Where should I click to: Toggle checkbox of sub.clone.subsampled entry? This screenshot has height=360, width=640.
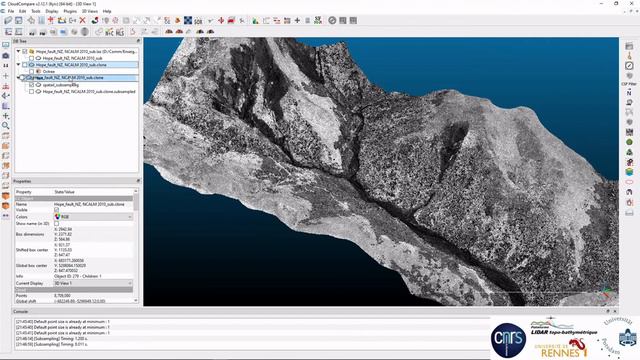(31, 92)
